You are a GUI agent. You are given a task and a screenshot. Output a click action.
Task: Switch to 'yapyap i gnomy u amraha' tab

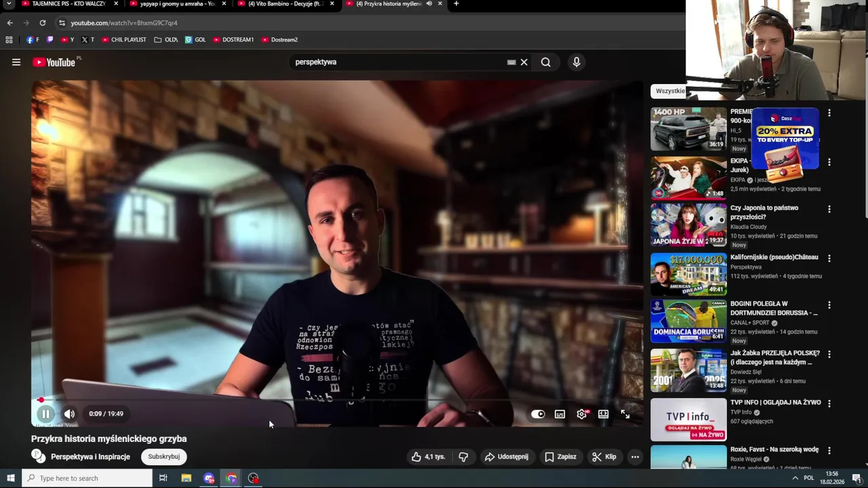[x=176, y=4]
